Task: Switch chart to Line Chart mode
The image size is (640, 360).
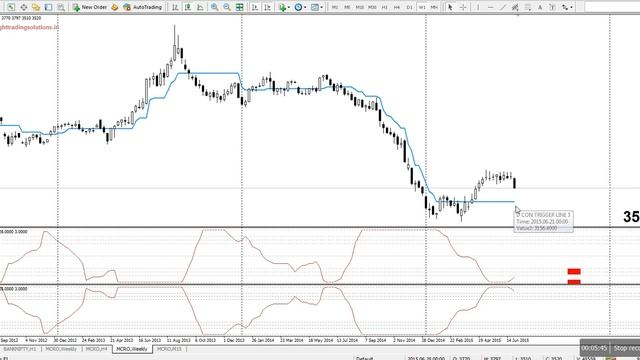Action: pos(200,7)
